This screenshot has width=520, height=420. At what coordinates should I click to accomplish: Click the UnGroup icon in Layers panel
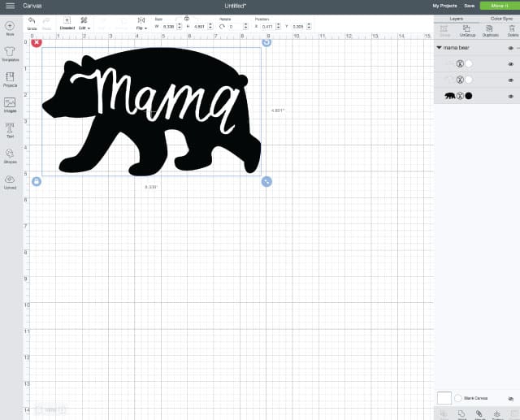pos(467,31)
